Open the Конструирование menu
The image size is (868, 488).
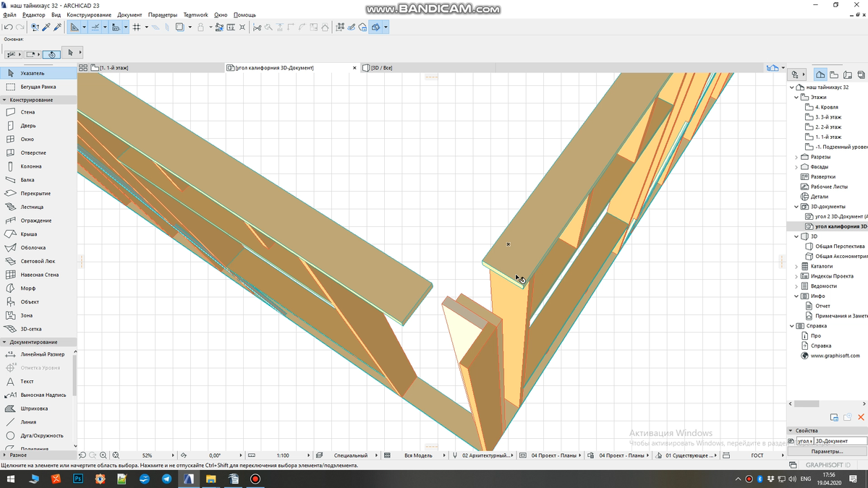pyautogui.click(x=89, y=14)
